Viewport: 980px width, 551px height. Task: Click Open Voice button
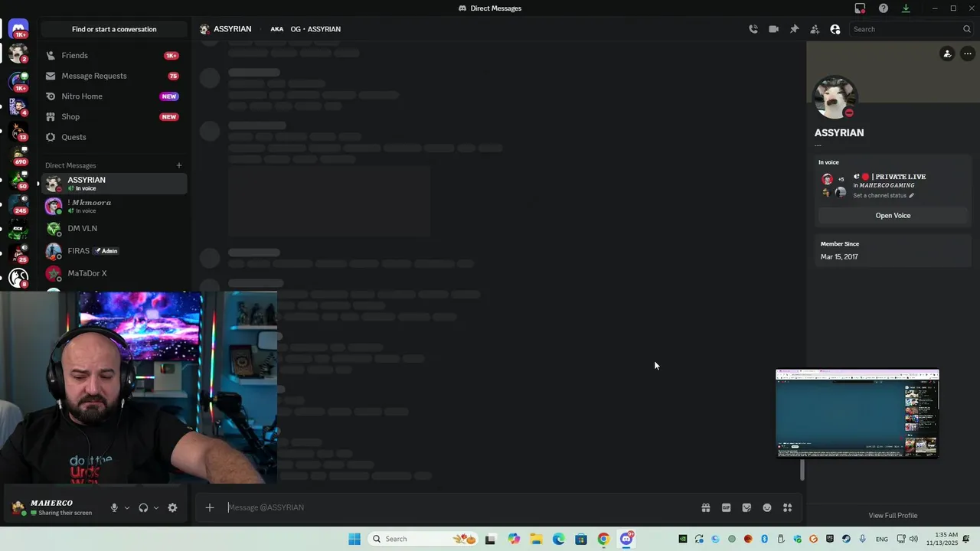coord(893,216)
